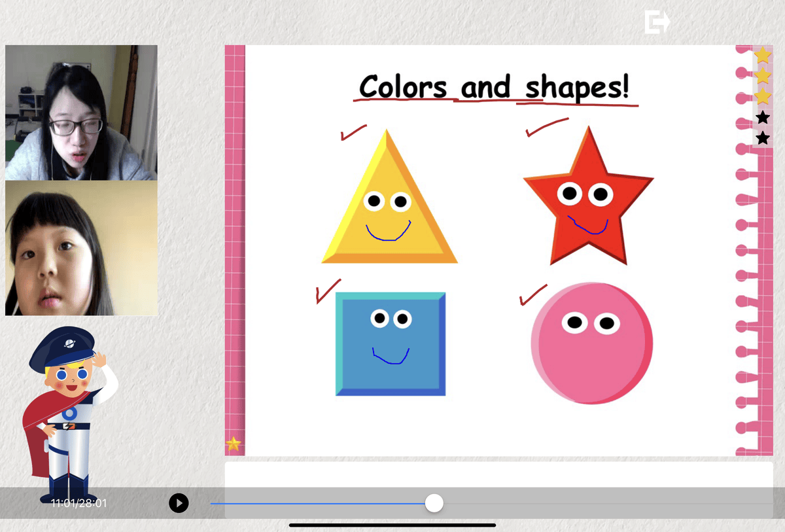Open the student's lower video feed
Image resolution: width=785 pixels, height=532 pixels.
point(81,248)
